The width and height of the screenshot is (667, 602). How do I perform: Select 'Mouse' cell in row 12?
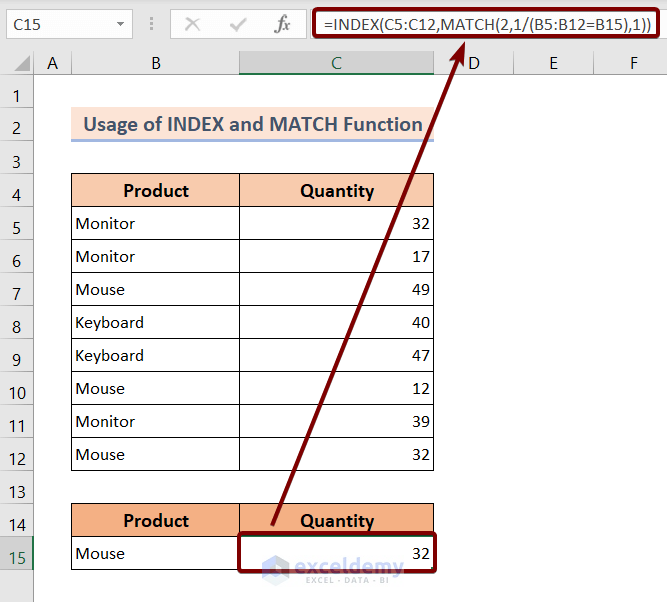click(x=156, y=454)
